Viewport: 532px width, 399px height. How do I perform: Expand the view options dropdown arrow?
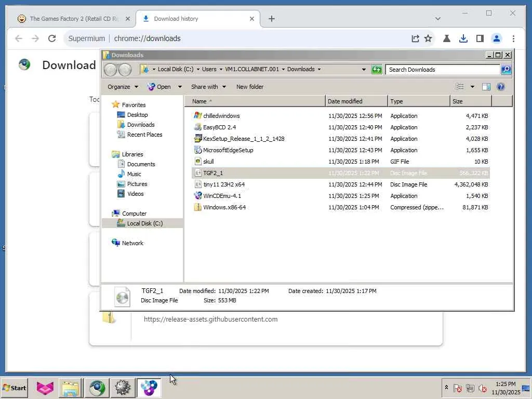pos(472,87)
